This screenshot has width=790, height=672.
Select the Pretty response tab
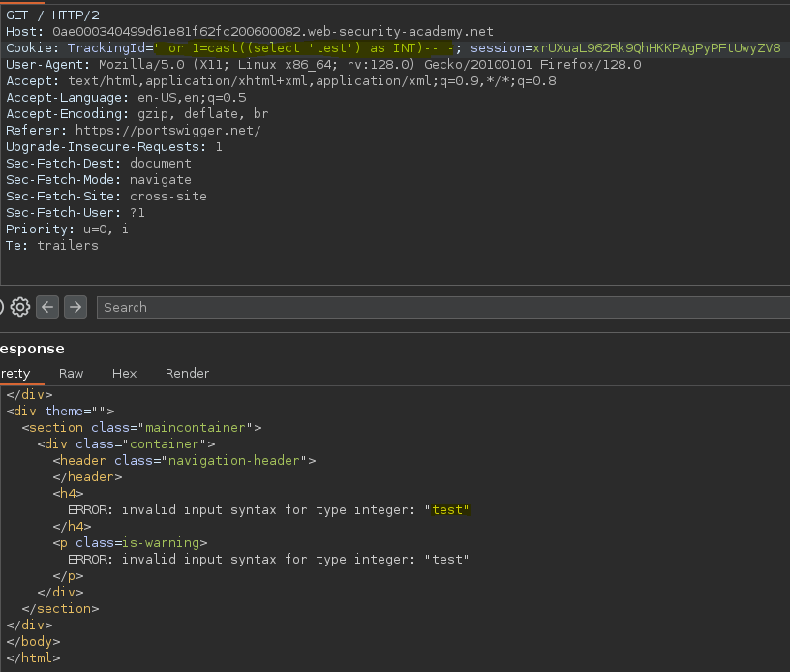coord(15,373)
